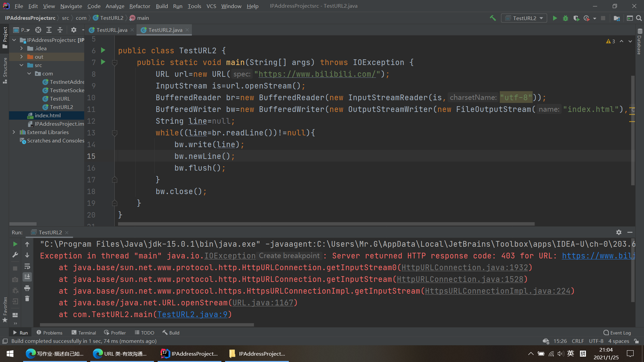Open the Database side panel
The height and width of the screenshot is (362, 644).
pyautogui.click(x=639, y=42)
